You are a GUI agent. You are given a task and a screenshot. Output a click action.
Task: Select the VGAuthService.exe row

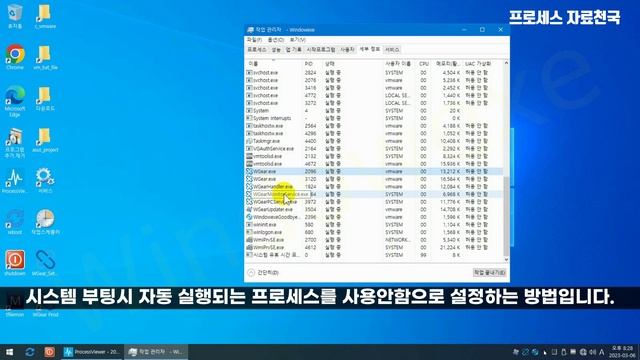click(x=374, y=149)
